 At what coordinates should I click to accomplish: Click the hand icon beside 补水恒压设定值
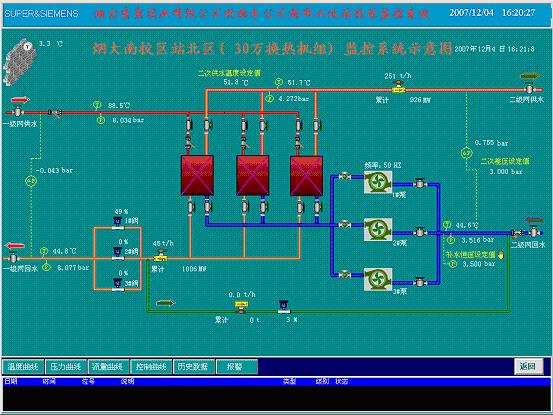501,255
